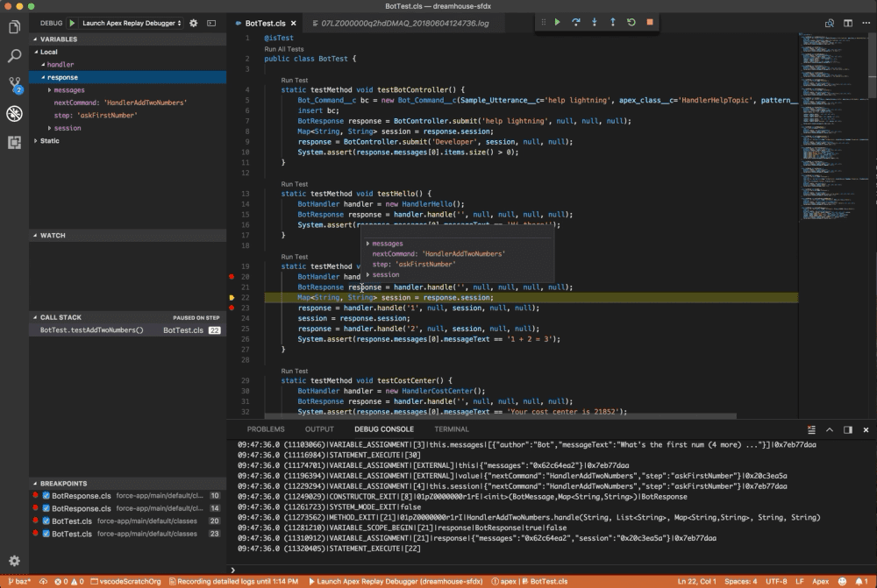877x588 pixels.
Task: Clear the debug console output
Action: (x=811, y=429)
